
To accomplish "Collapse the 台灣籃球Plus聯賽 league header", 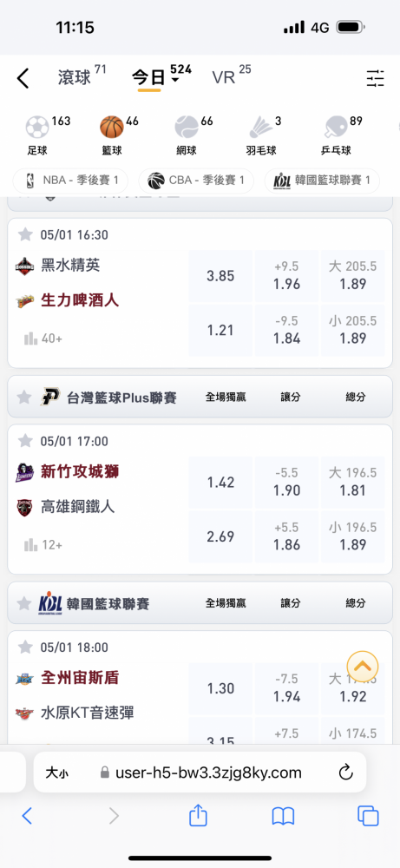I will 200,397.
